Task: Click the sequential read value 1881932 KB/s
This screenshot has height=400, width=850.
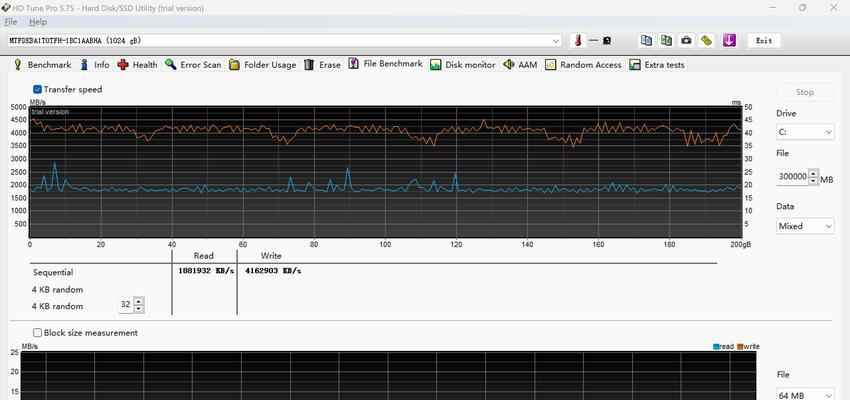Action: pyautogui.click(x=206, y=270)
